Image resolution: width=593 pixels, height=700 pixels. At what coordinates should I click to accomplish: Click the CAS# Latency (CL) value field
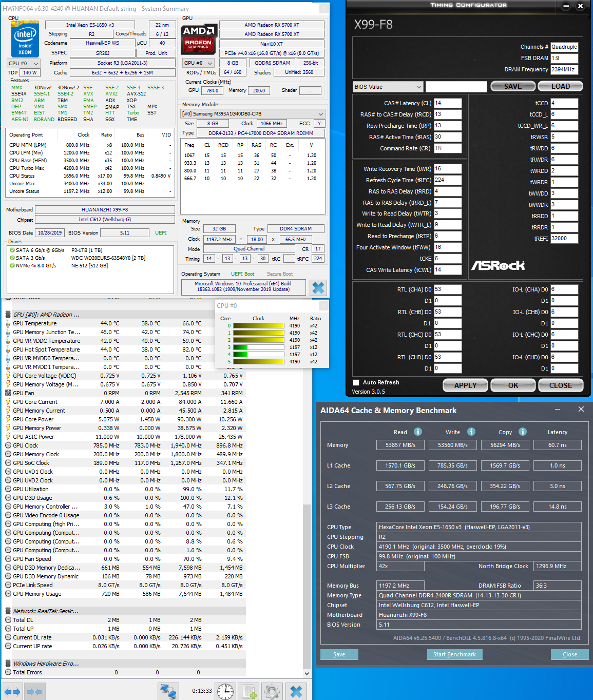(x=448, y=103)
